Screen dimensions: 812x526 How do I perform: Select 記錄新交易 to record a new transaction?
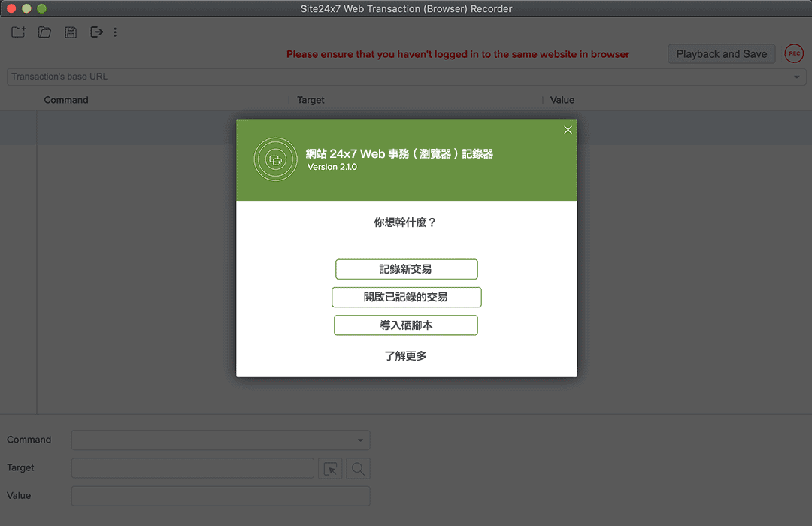tap(406, 269)
